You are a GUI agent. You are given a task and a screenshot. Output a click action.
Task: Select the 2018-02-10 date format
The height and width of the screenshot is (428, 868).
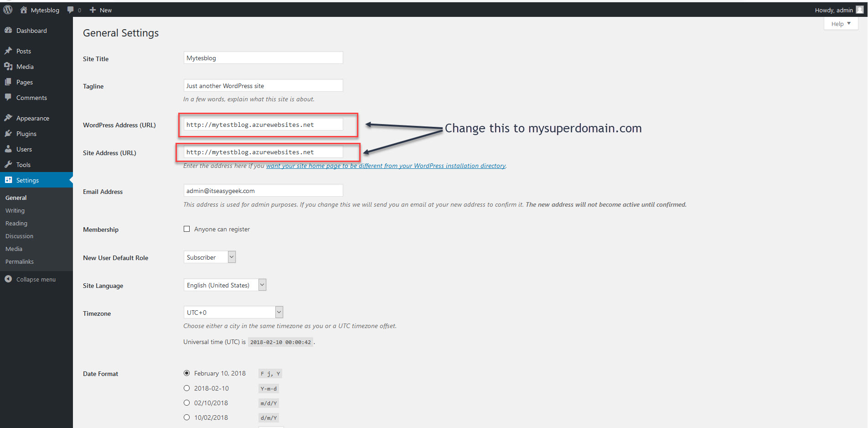coord(186,388)
